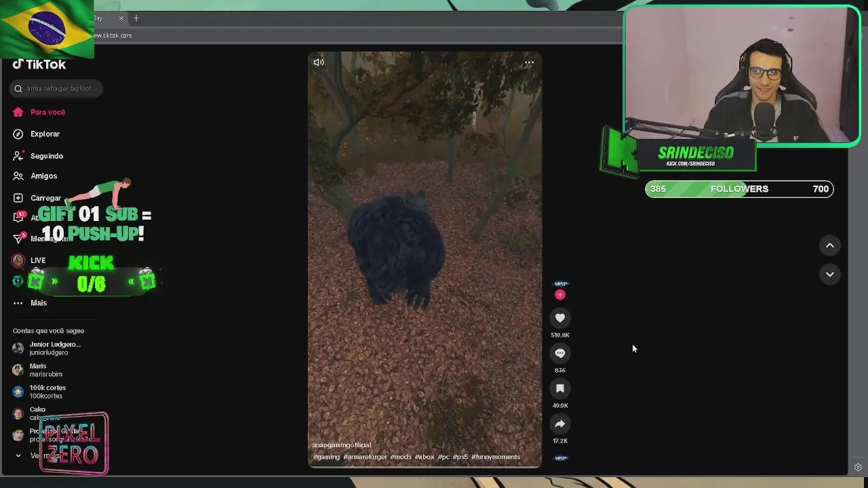Open the Junior Ludgero account

tap(56, 348)
